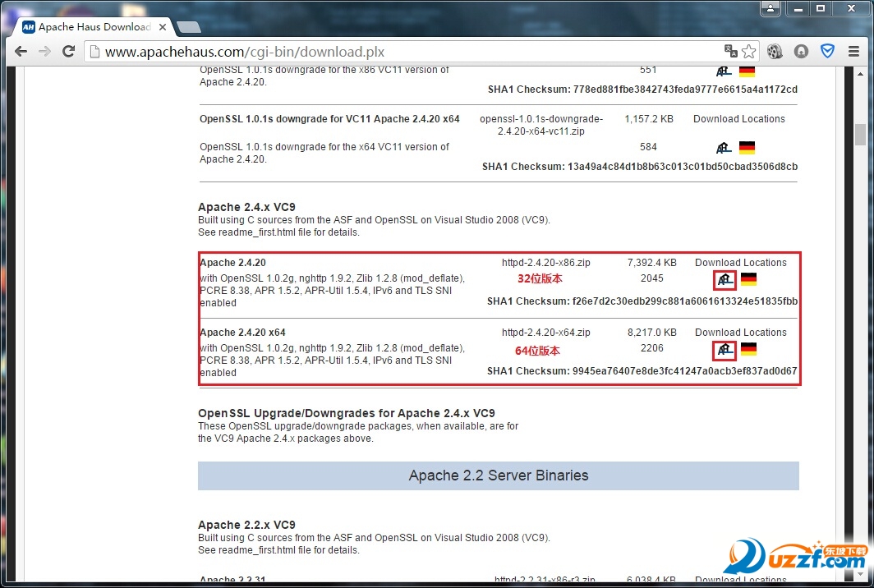The height and width of the screenshot is (588, 874).
Task: Click the film reel extension icon
Action: point(775,52)
